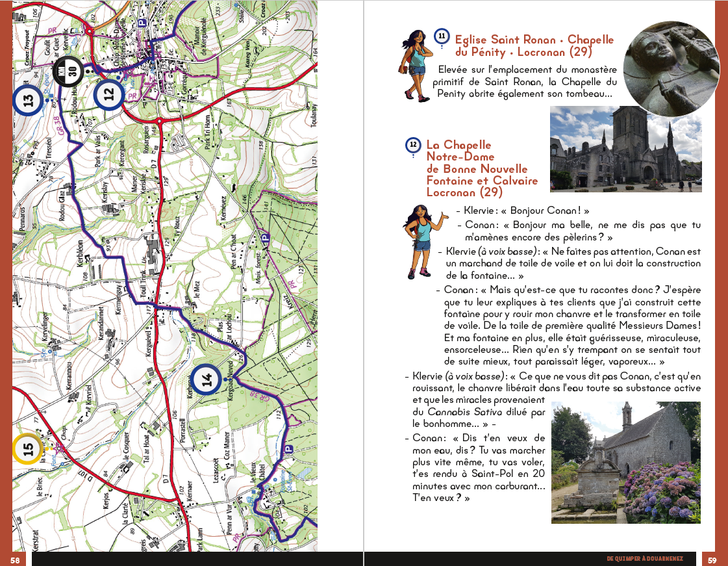Click map label 'Lezascoët'
Viewport: 728px width, 566px height.
(215, 470)
